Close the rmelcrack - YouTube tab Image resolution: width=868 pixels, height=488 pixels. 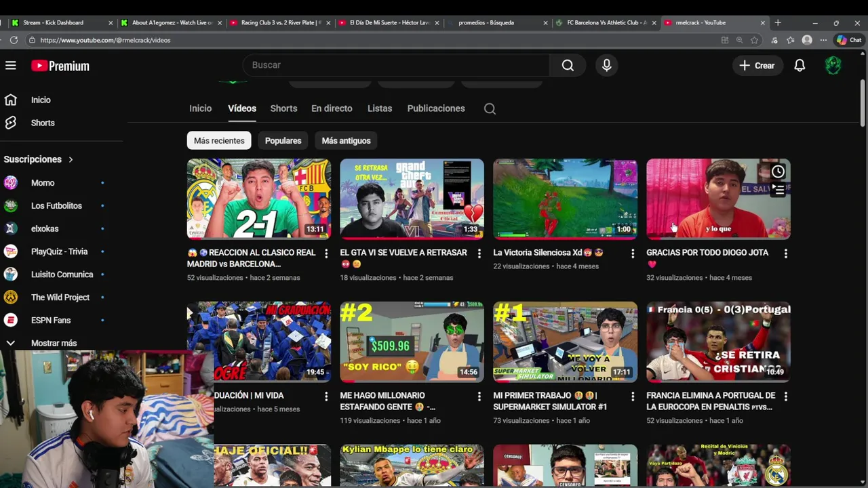click(x=762, y=22)
